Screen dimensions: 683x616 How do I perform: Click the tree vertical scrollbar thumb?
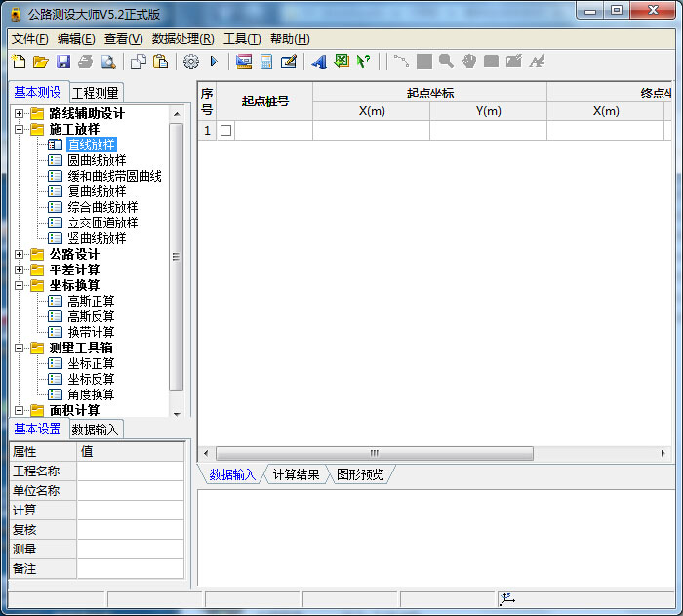176,257
